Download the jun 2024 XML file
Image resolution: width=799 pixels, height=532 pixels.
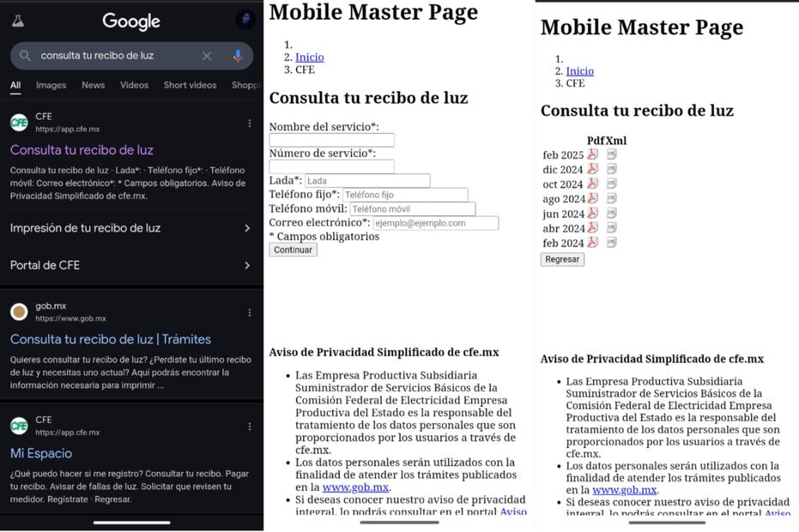click(x=611, y=214)
